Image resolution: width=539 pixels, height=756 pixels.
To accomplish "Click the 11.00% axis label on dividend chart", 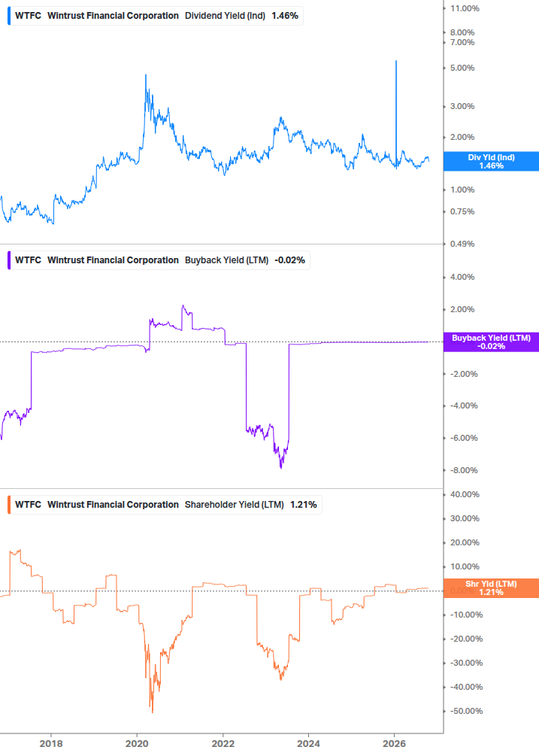I will pyautogui.click(x=465, y=9).
